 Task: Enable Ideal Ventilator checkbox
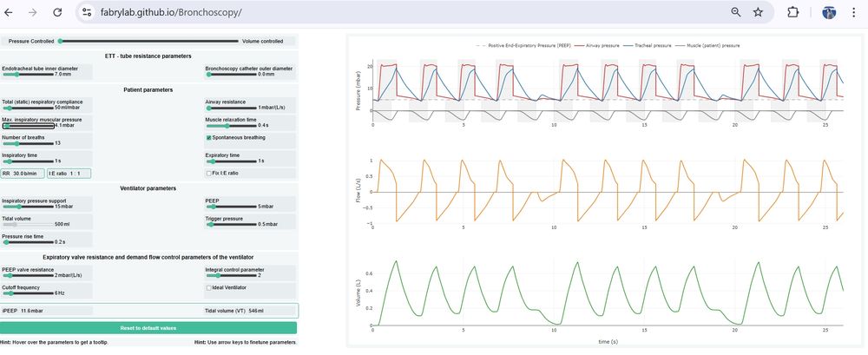tap(208, 288)
